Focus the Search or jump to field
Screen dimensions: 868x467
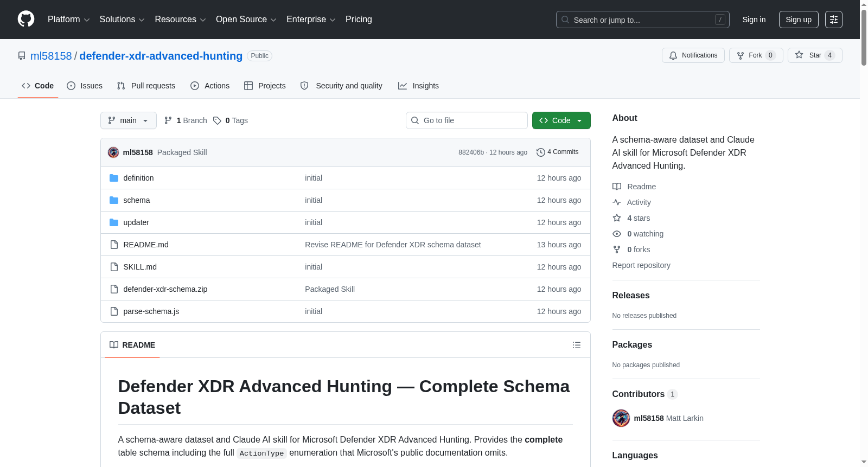click(643, 20)
